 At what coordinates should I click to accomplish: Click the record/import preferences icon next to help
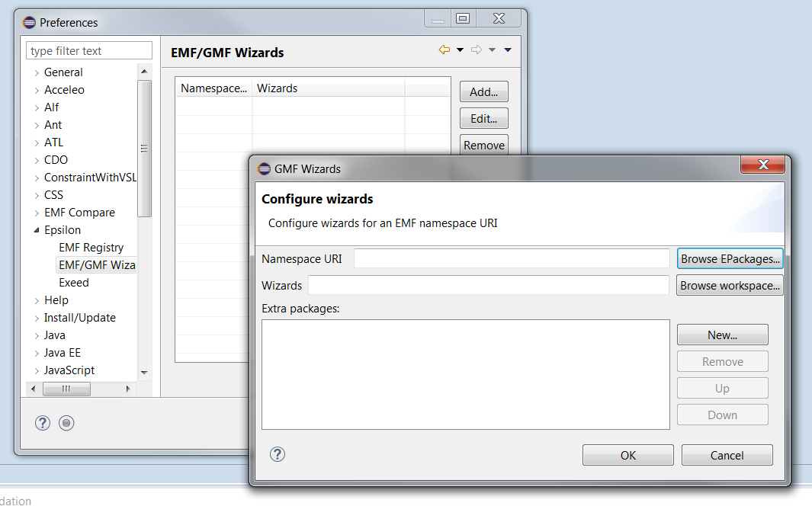(66, 423)
